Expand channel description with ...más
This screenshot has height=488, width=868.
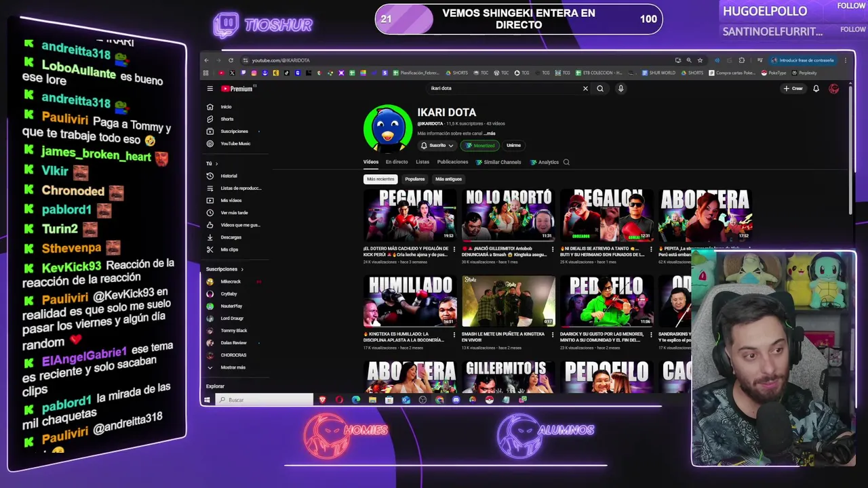pyautogui.click(x=490, y=134)
